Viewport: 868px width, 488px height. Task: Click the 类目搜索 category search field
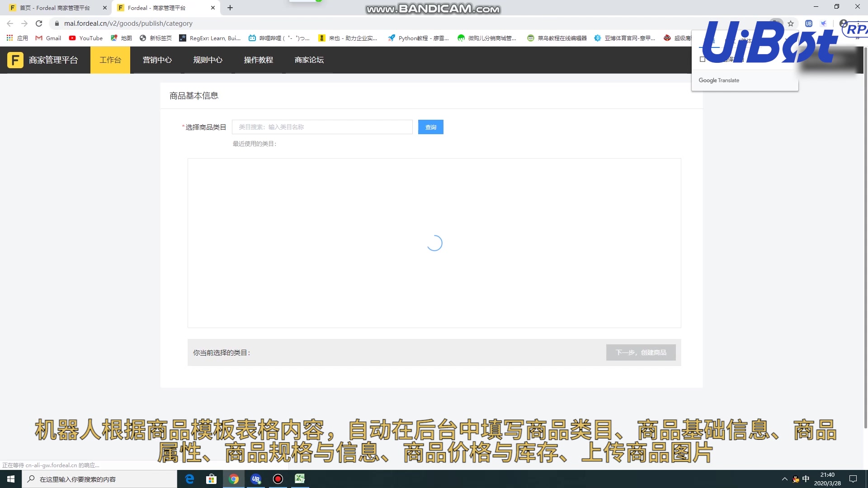[x=322, y=127]
